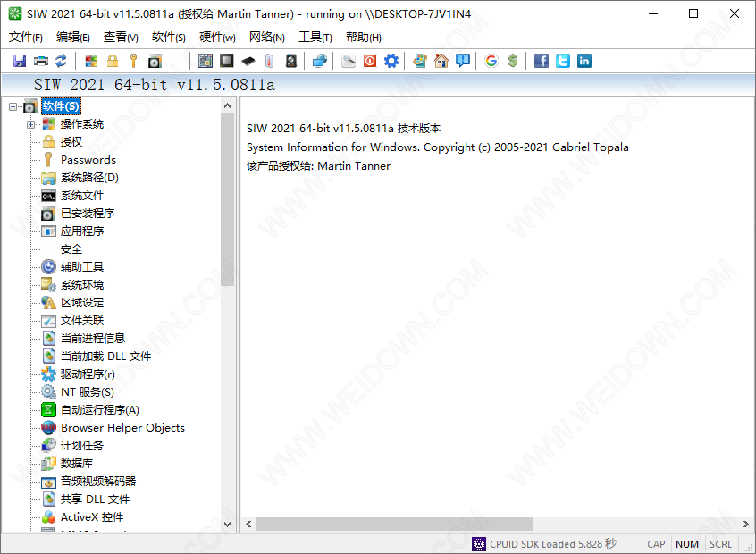Select the 安全 tree item
The image size is (756, 554).
pos(71,249)
